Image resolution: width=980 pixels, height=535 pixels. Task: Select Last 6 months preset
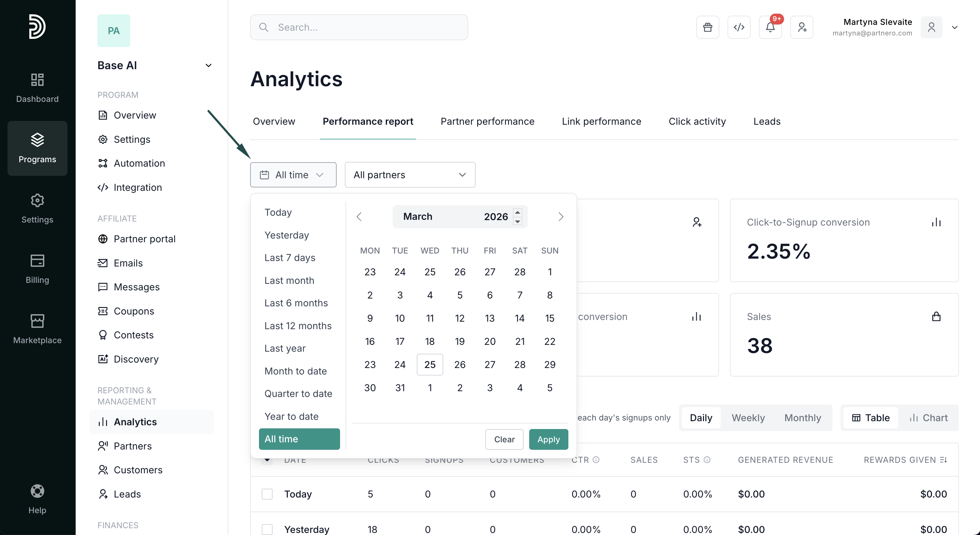click(296, 303)
